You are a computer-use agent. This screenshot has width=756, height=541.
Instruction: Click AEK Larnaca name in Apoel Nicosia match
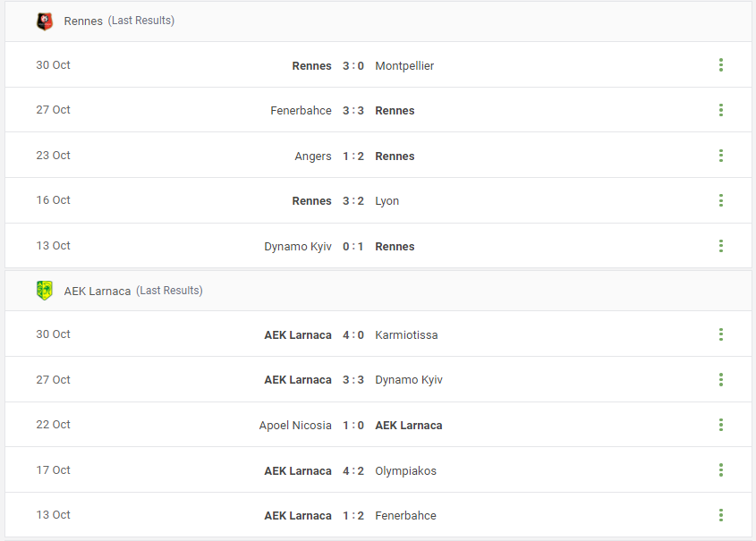click(x=409, y=426)
